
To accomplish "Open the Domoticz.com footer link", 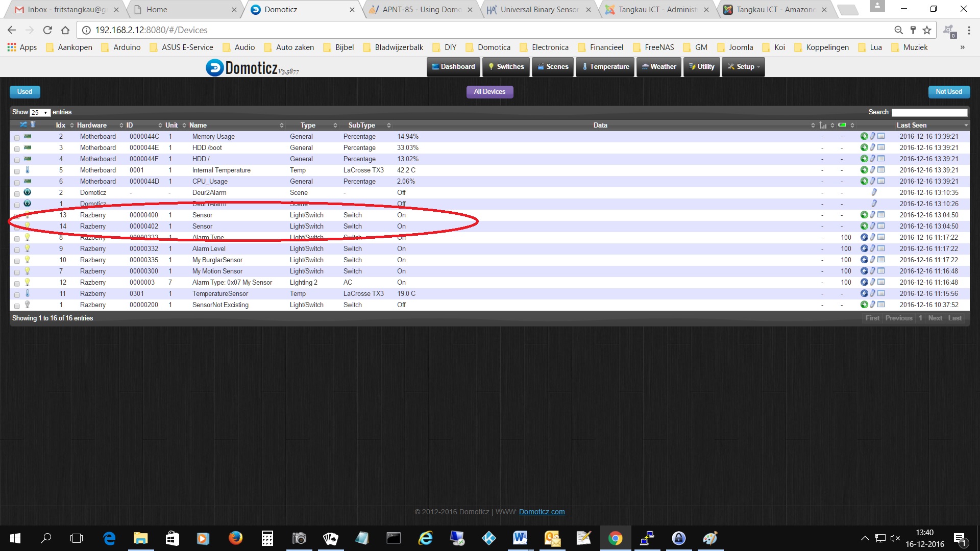I will point(542,512).
